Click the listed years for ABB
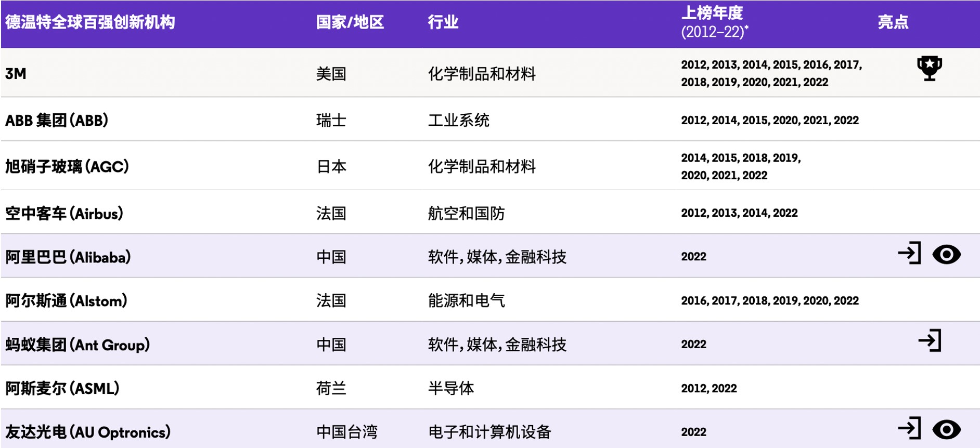 point(770,121)
